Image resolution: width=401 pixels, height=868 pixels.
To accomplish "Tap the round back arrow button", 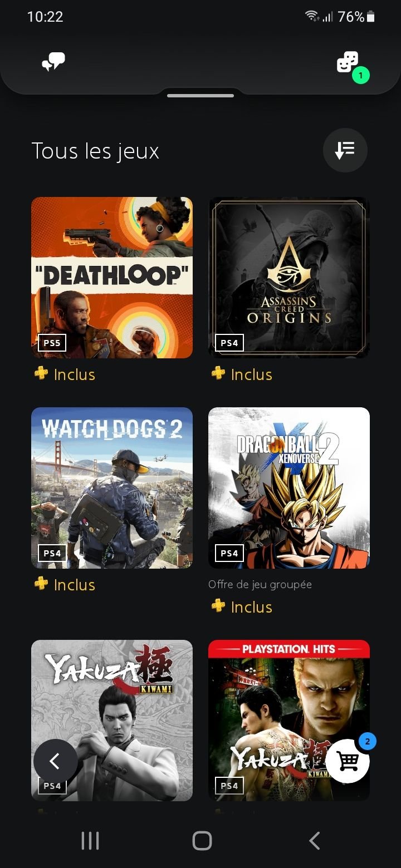I will (56, 761).
